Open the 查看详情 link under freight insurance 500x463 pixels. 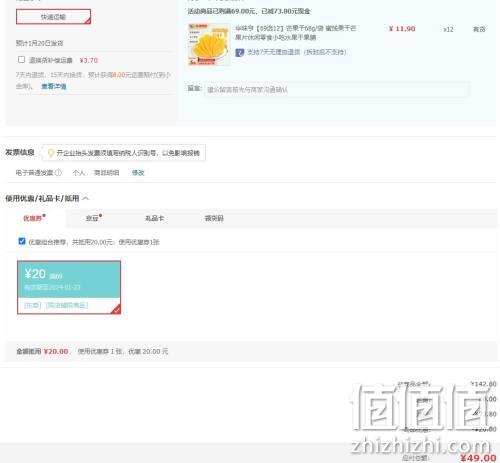(54, 86)
